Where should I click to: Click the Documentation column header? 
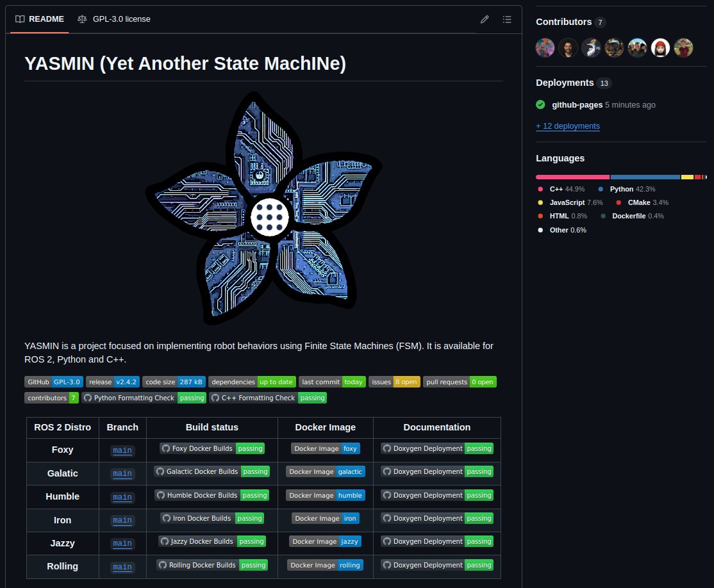[x=436, y=427]
